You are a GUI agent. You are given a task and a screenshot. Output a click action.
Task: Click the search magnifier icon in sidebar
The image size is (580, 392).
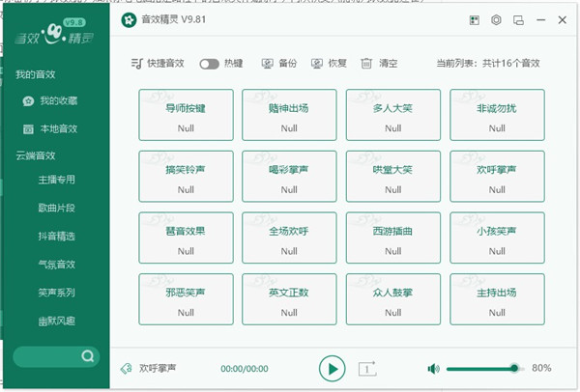(x=88, y=356)
